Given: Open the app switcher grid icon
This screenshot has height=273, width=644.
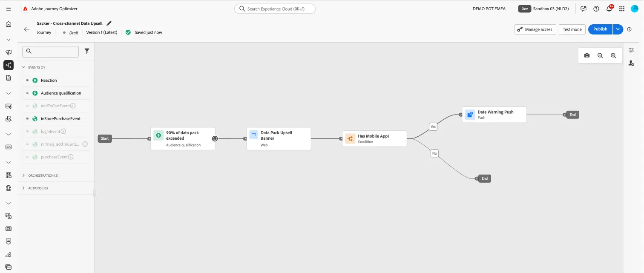Looking at the screenshot, I should pyautogui.click(x=622, y=9).
